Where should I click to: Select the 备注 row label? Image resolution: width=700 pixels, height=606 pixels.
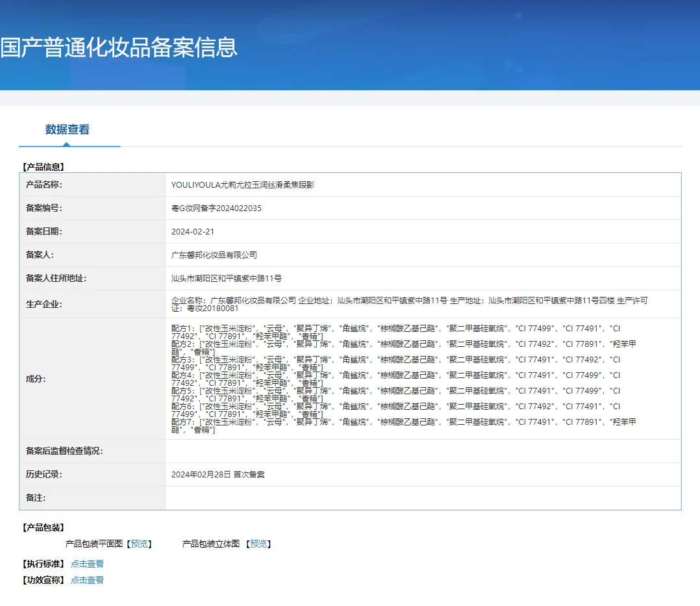coord(36,498)
